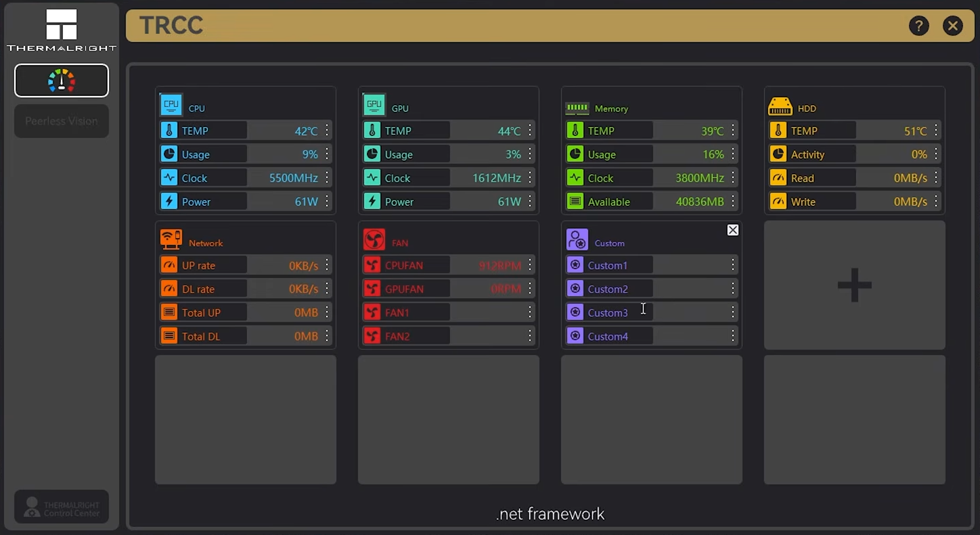Switch to the Peerless Vision tab
980x535 pixels.
point(62,121)
